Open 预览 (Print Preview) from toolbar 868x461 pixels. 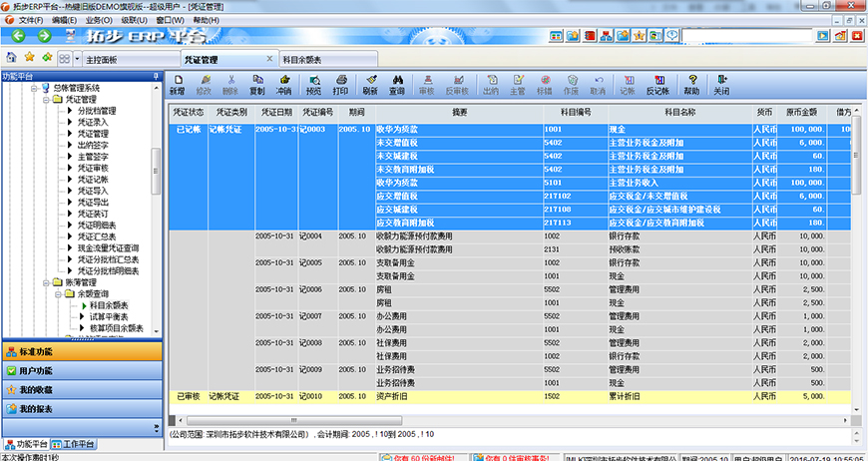314,84
